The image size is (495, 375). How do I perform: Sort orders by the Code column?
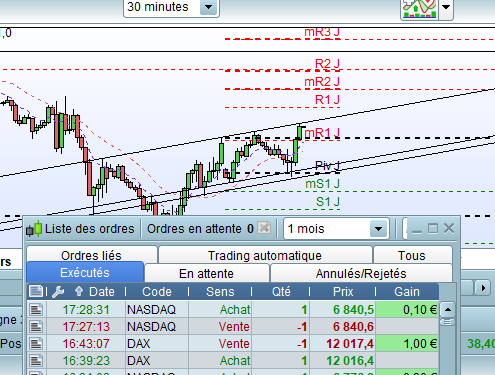(x=157, y=292)
